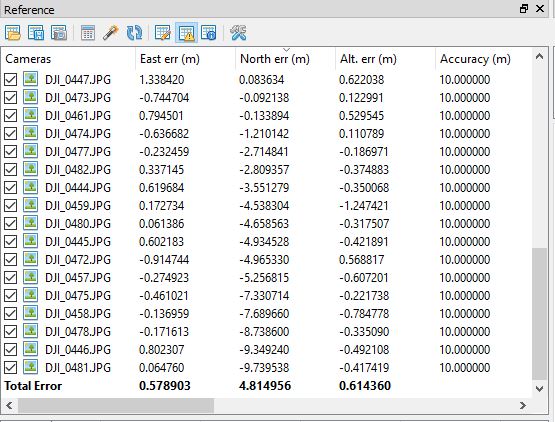
Task: Sort by North err (m) column header
Action: pos(286,59)
